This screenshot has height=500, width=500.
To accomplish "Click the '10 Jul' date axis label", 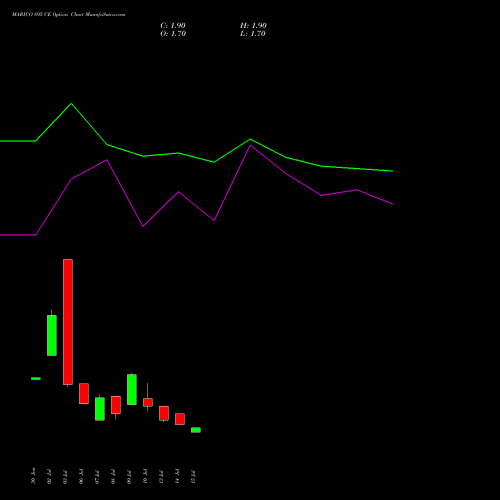I will (x=145, y=477).
